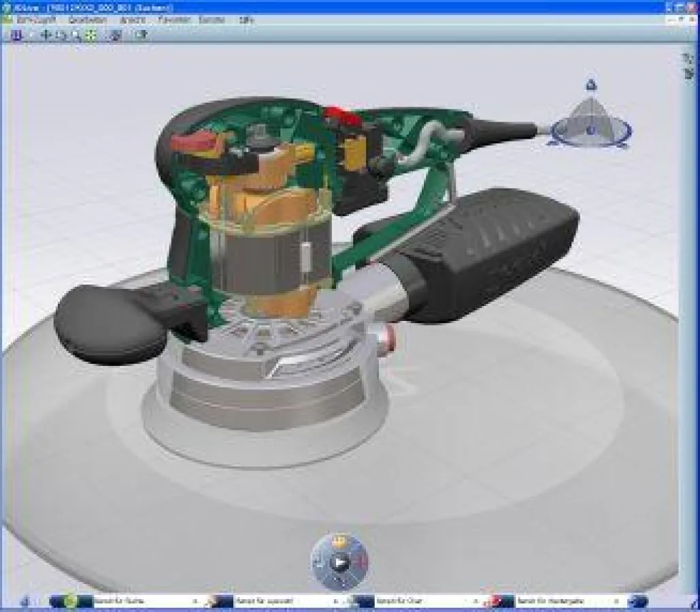The image size is (700, 612).
Task: Click the orange top segment of radial player
Action: click(x=340, y=542)
